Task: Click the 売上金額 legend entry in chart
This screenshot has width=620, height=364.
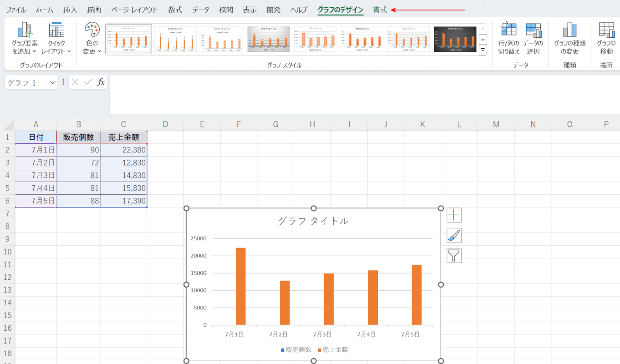Action: pos(333,350)
